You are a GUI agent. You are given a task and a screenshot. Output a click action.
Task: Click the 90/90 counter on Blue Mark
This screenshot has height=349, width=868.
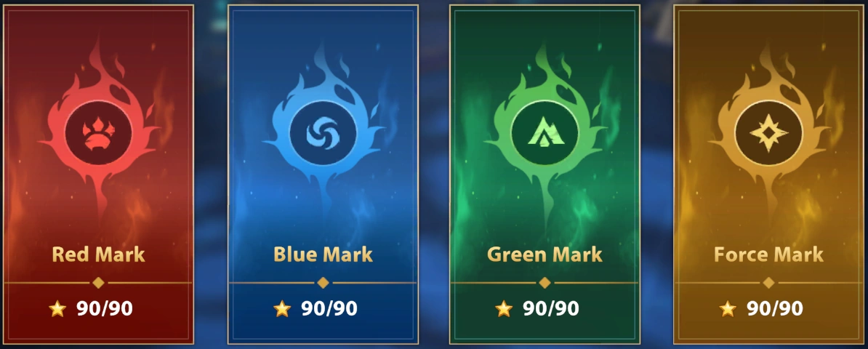[x=329, y=308]
